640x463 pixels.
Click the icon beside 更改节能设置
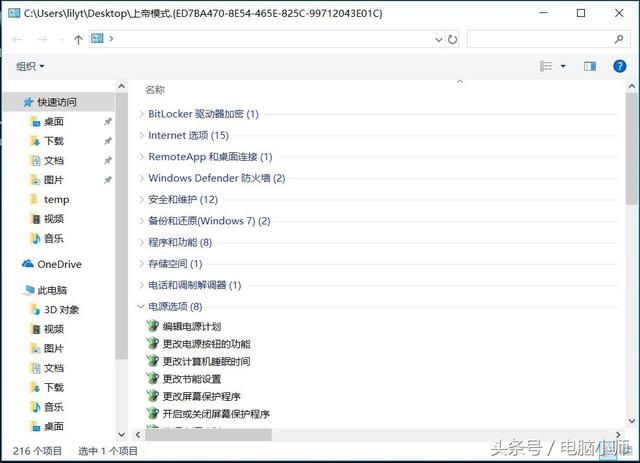(x=153, y=378)
